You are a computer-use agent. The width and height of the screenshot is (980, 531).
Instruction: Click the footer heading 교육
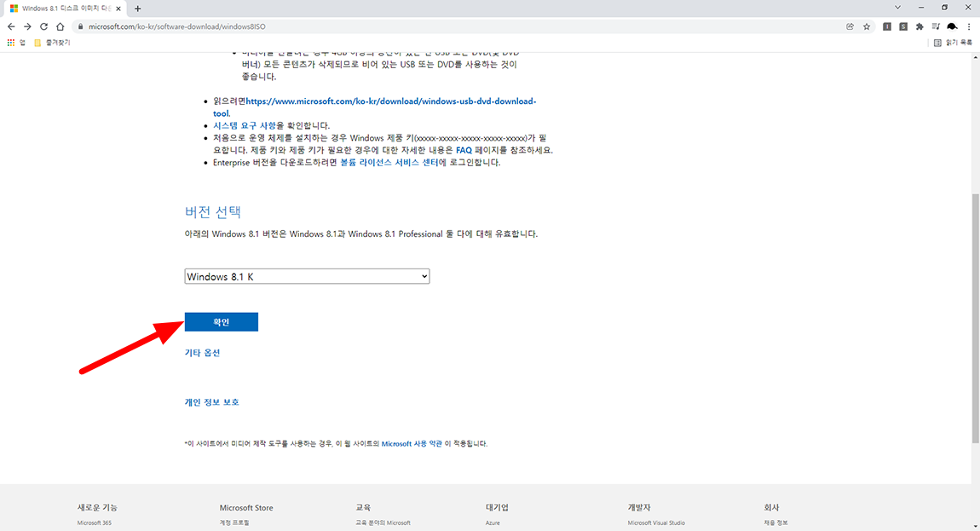[363, 508]
